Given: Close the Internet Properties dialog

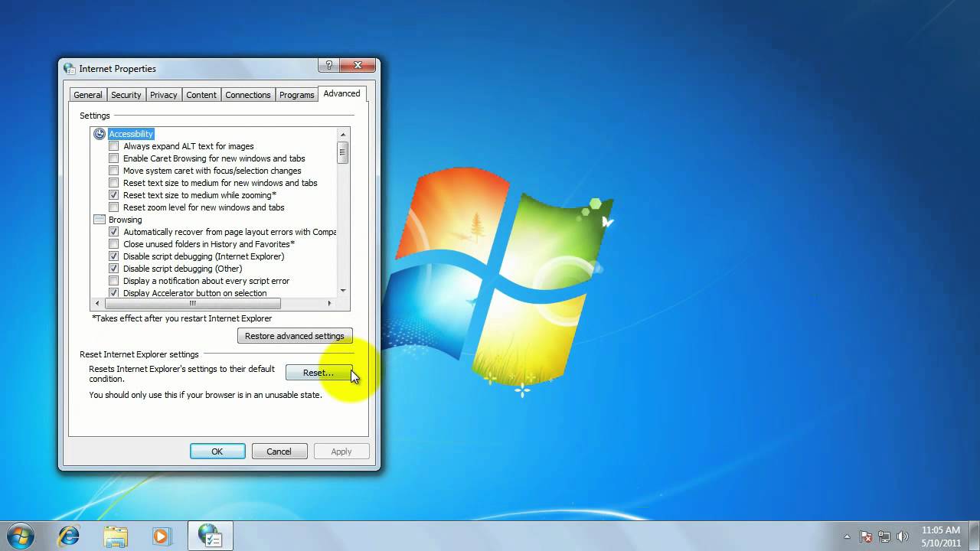Looking at the screenshot, I should click(358, 66).
